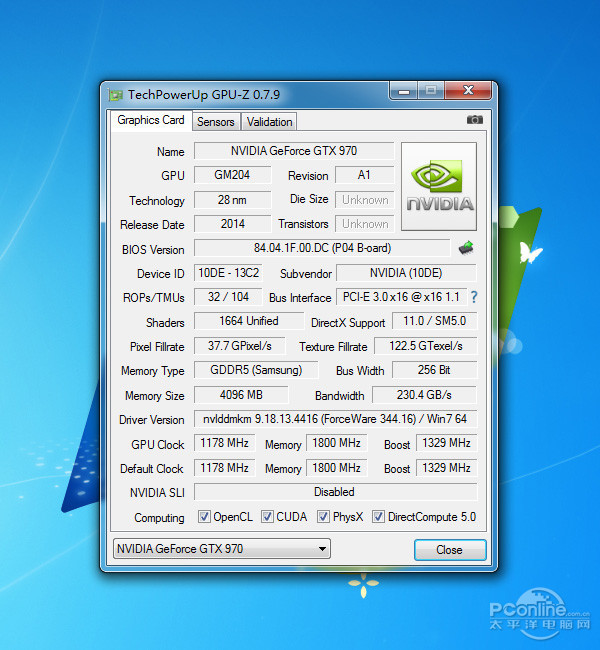Image resolution: width=600 pixels, height=650 pixels.
Task: Click the BIOS Version field 84.04.1F.00.DC
Action: point(322,248)
